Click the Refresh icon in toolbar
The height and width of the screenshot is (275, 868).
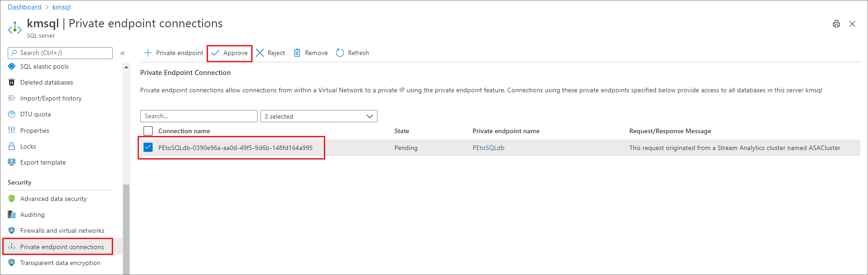pyautogui.click(x=340, y=53)
